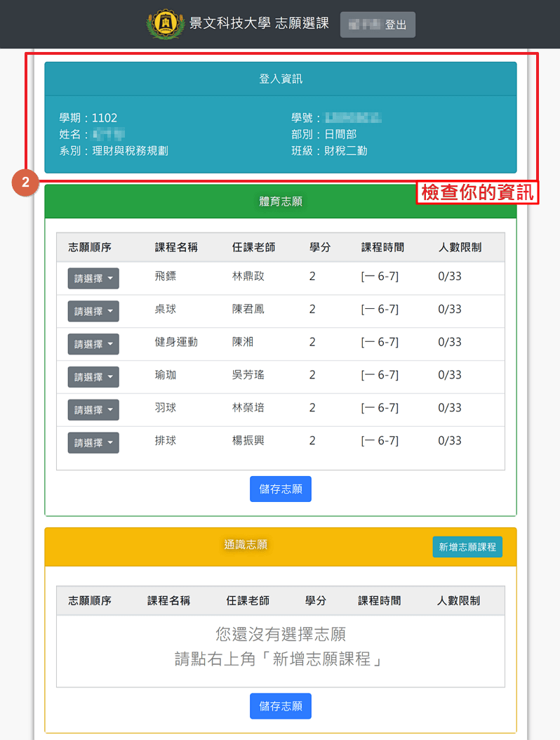Screen dimensions: 560x740
Task: Click the Jinwen University logo emblem
Action: click(x=166, y=24)
